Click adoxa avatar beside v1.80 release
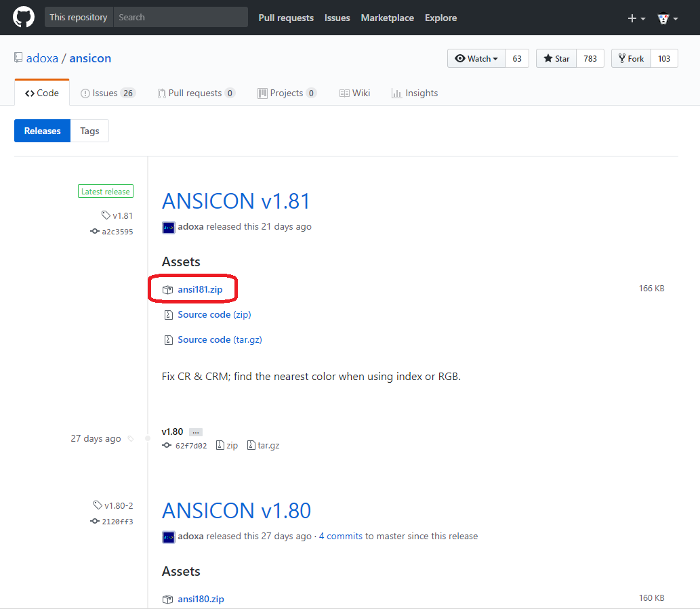Screen dimensions: 700x609 (168, 537)
